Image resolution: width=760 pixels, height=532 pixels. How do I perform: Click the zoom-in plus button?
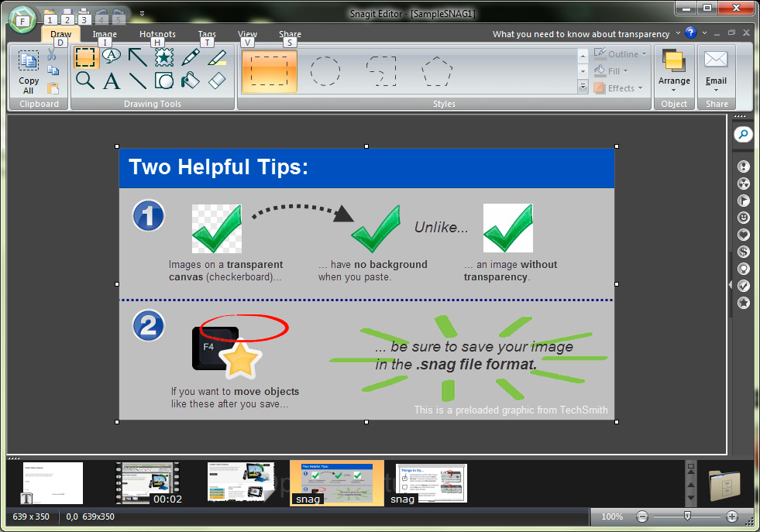point(732,517)
